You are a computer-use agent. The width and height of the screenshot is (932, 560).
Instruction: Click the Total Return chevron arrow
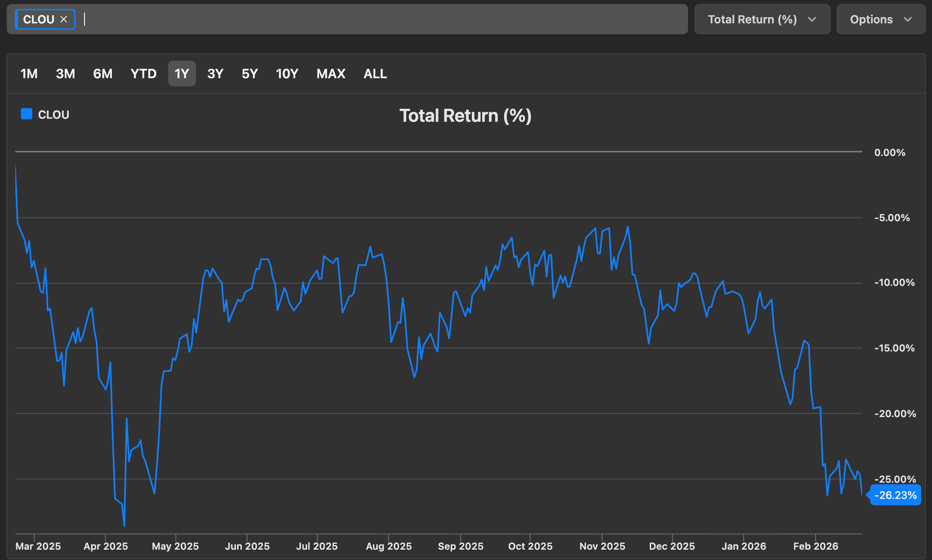812,19
